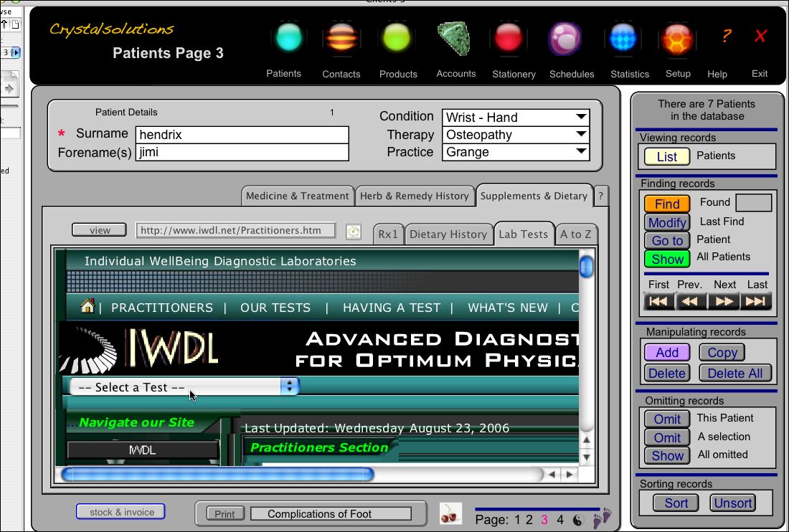Select the Supplements & Dietary tab
Viewport: 789px width, 532px height.
tap(534, 196)
